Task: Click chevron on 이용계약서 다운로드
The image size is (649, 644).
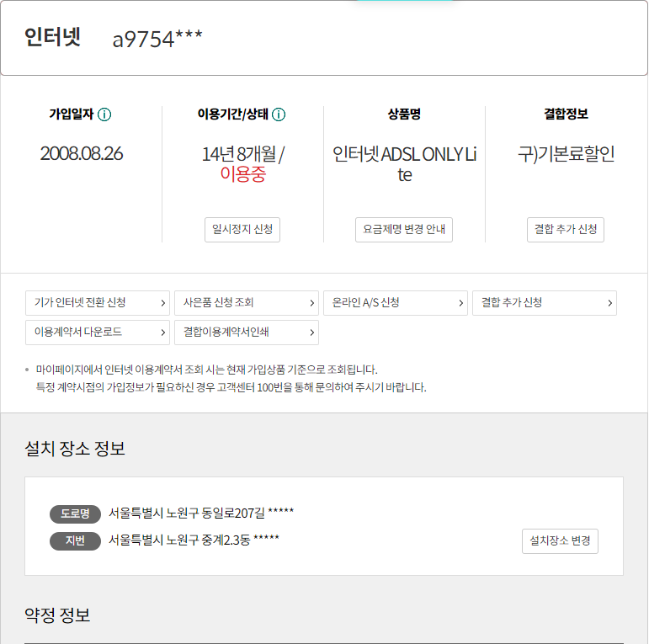Action: pos(163,333)
